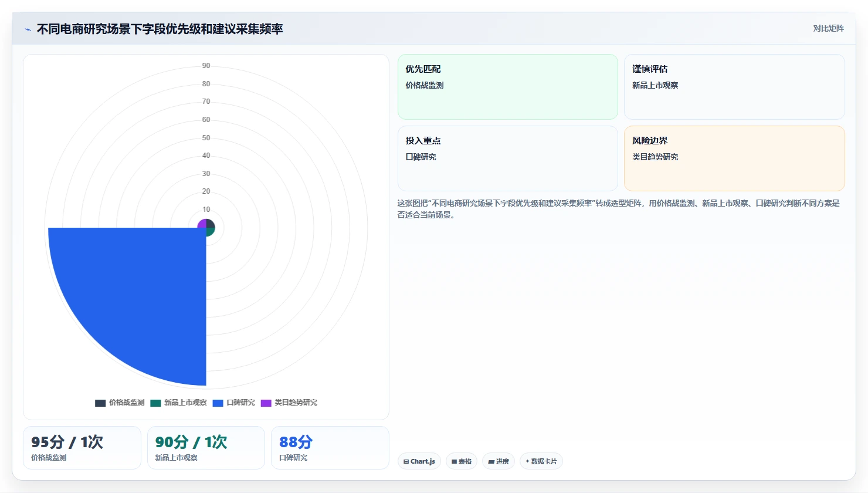The height and width of the screenshot is (493, 868).
Task: Click the 口碑研究 text in 投入重点 card
Action: tap(421, 157)
